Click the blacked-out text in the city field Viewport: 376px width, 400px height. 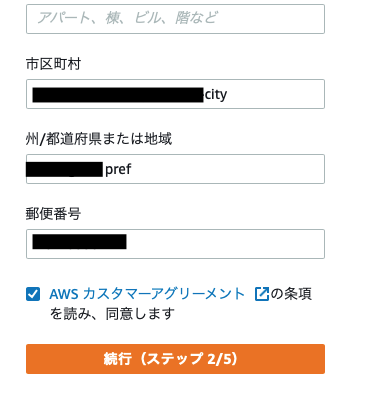pos(118,95)
